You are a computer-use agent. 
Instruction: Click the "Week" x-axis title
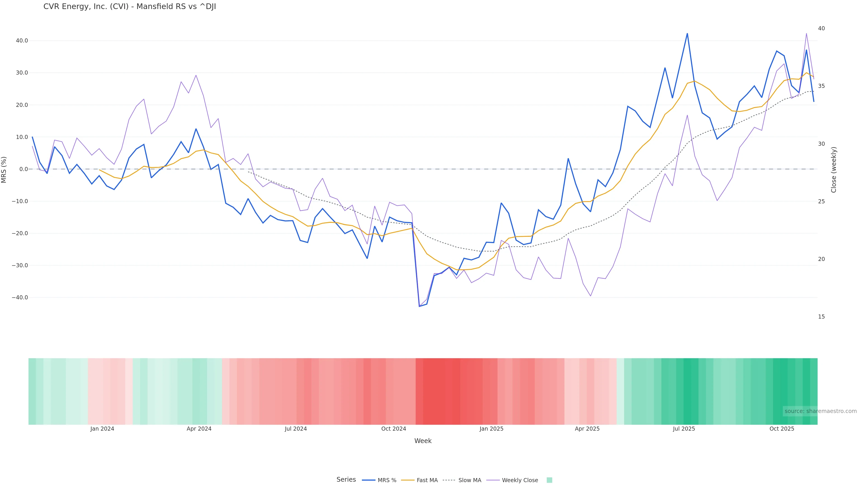point(423,441)
